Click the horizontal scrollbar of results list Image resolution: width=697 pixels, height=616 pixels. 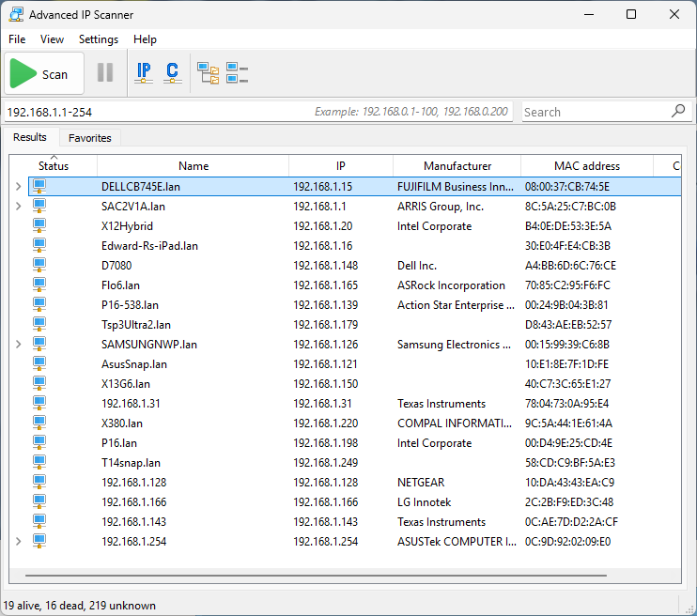click(x=316, y=575)
